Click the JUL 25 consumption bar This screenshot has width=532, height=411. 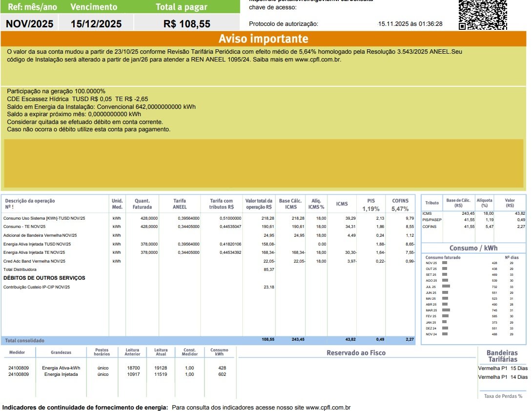(x=446, y=287)
